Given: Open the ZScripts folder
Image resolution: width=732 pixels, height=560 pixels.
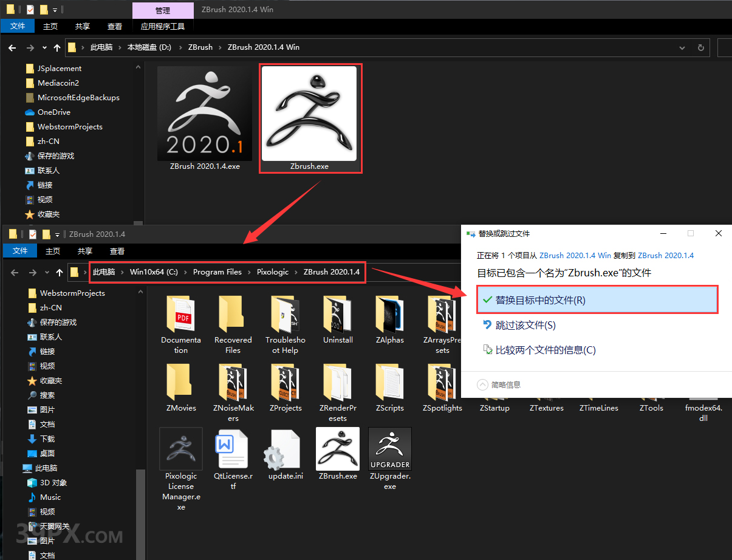Looking at the screenshot, I should (x=390, y=389).
